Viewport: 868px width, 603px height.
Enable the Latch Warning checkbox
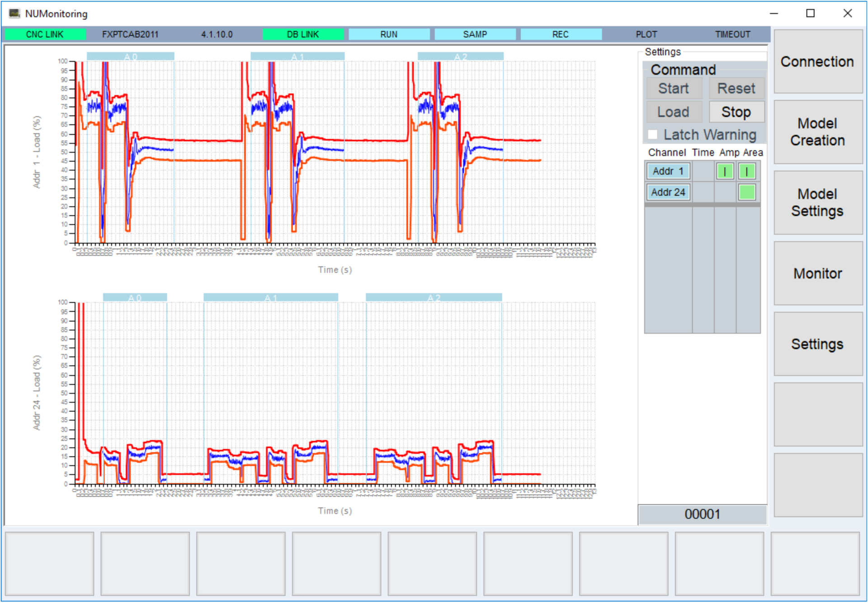tap(652, 135)
